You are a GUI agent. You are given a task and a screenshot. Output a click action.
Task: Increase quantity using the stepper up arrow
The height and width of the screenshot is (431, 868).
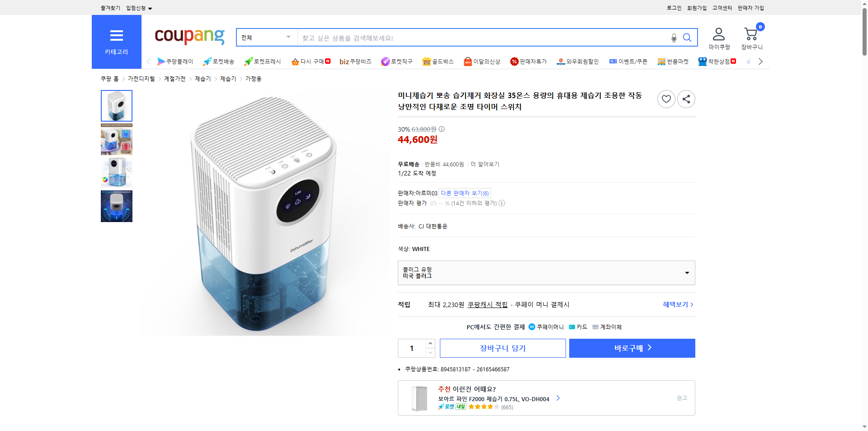point(429,343)
